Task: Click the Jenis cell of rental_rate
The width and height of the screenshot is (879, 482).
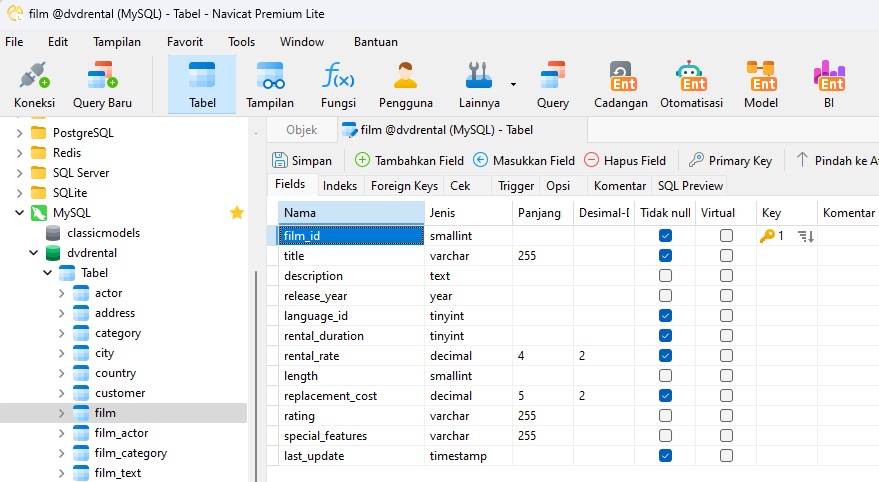Action: point(468,356)
